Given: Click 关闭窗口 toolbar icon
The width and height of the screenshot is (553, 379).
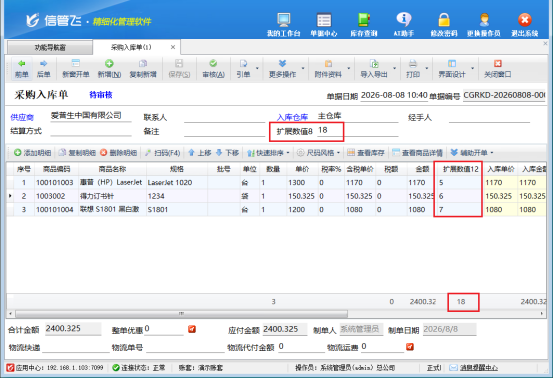Looking at the screenshot, I should pyautogui.click(x=498, y=68).
